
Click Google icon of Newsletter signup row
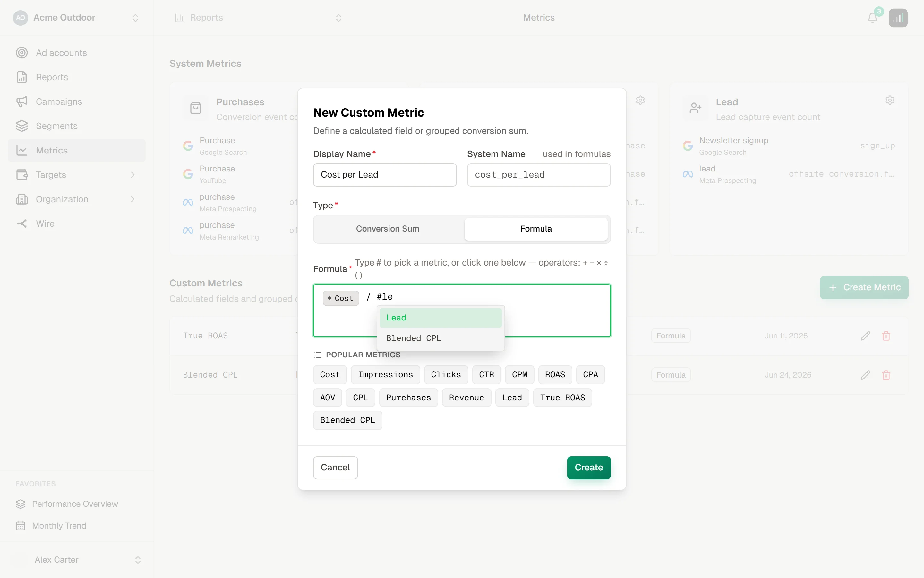[x=688, y=146]
